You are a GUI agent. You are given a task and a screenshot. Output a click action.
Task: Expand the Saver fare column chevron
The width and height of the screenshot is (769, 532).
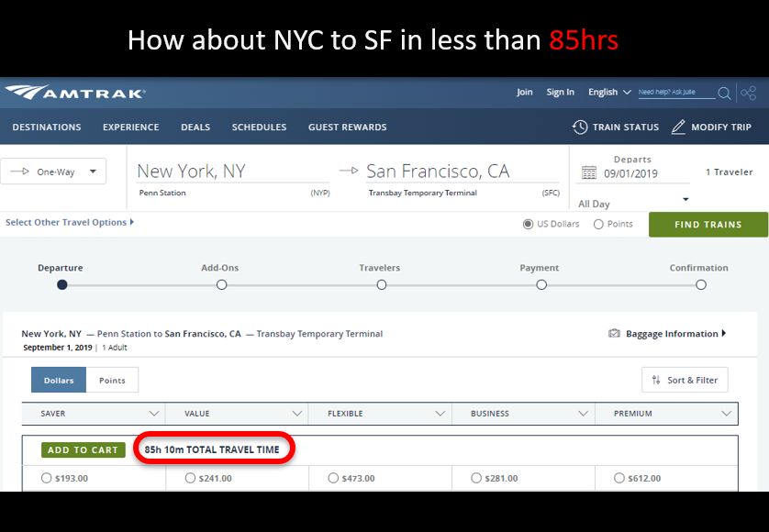click(154, 414)
